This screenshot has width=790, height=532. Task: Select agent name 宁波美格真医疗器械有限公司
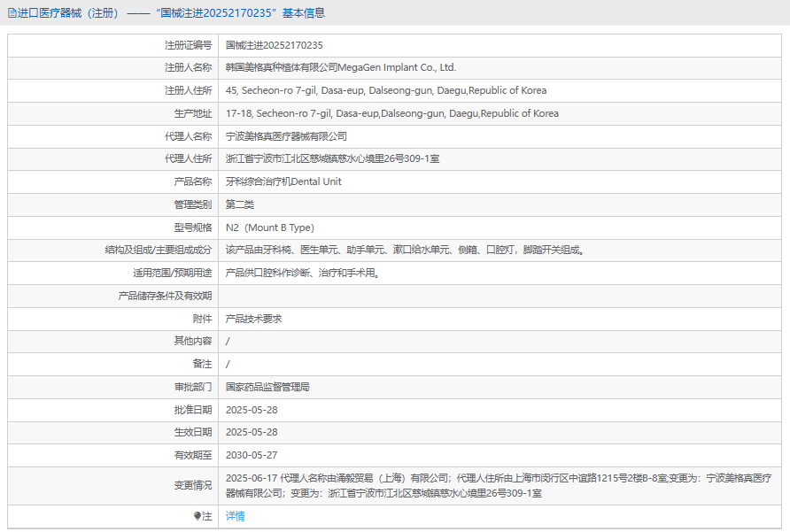click(286, 136)
